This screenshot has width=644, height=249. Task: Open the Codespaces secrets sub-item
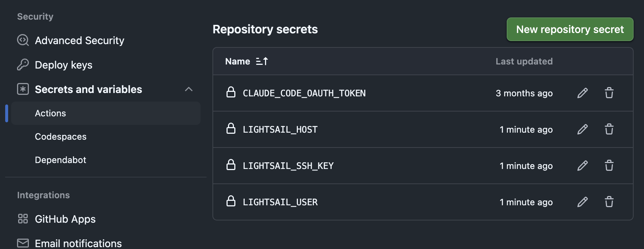tap(61, 137)
